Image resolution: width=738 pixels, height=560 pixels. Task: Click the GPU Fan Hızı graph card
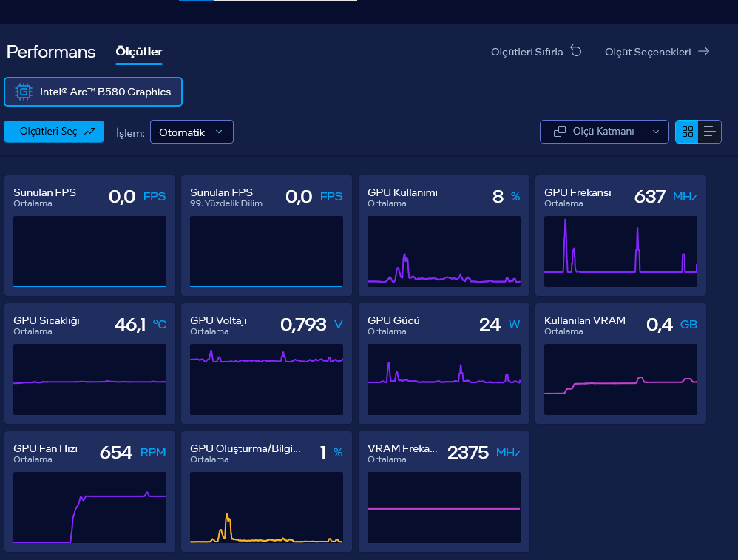(x=89, y=491)
